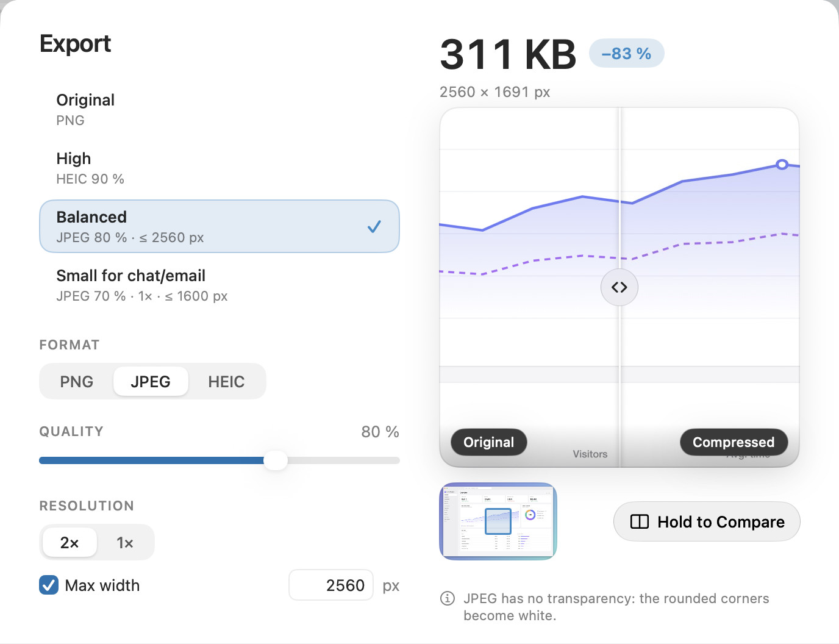
Task: Click the 311 KB file size text
Action: pos(508,54)
